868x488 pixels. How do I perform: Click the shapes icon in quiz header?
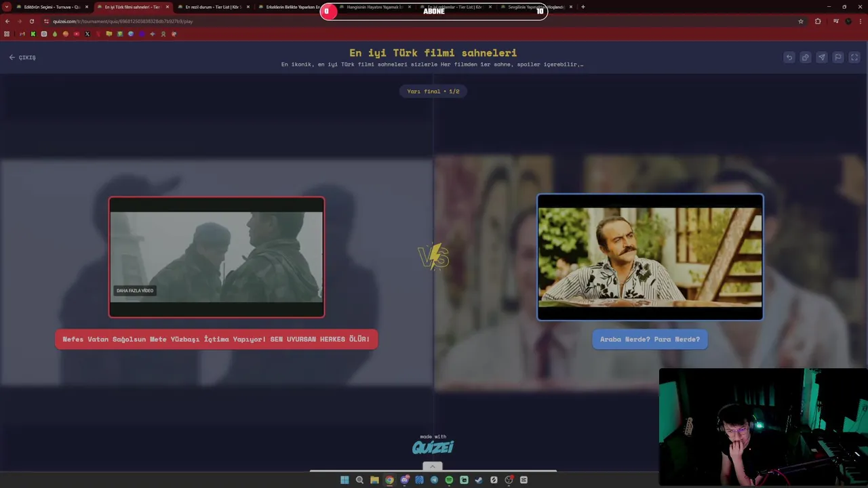coord(806,58)
